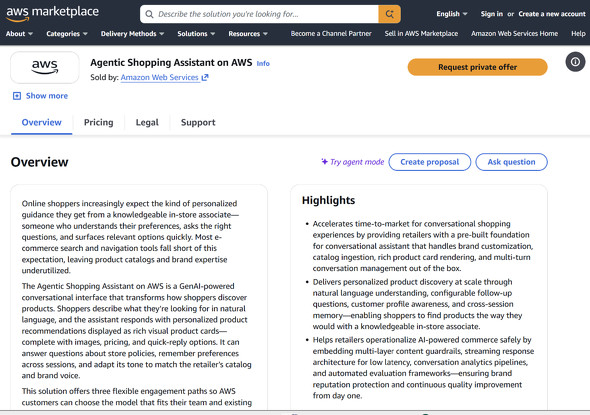This screenshot has height=415, width=590.
Task: Open the About dropdown menu
Action: (19, 34)
